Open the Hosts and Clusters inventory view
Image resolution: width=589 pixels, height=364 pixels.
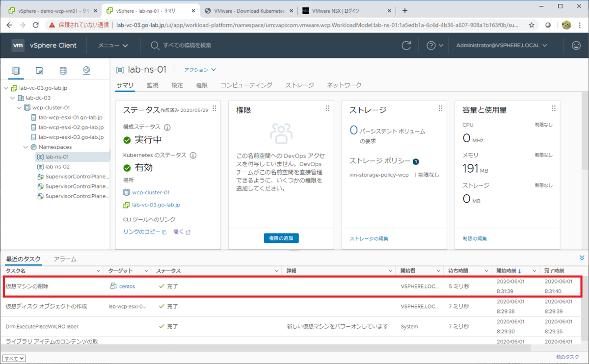click(x=16, y=70)
